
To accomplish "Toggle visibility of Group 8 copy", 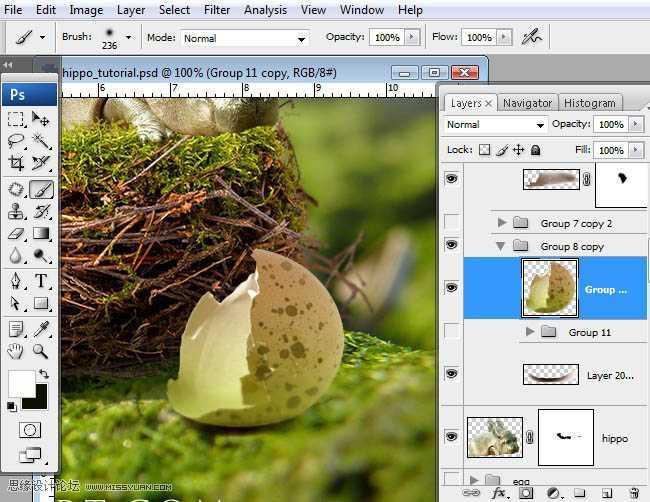I will 451,245.
